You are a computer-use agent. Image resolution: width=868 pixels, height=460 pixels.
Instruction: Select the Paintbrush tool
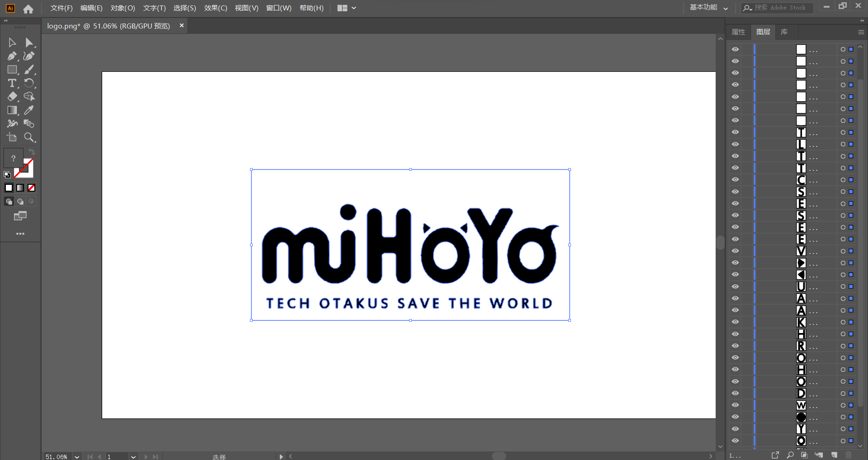point(29,70)
